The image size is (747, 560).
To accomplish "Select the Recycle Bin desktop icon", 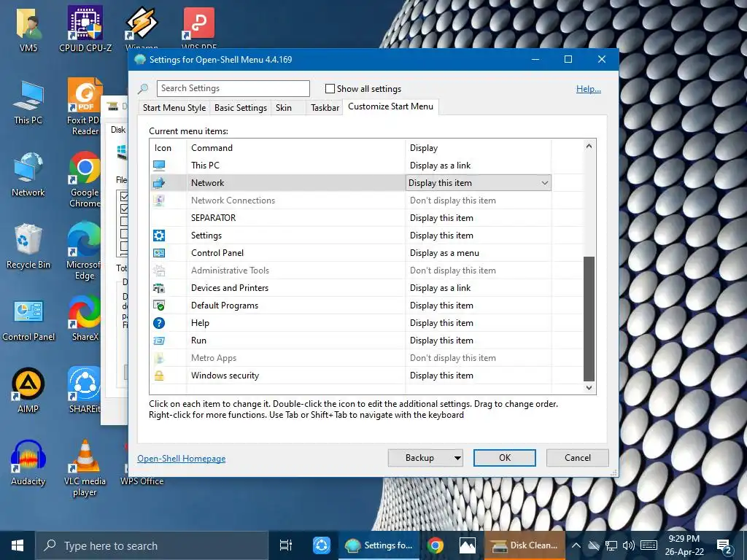I will (28, 246).
